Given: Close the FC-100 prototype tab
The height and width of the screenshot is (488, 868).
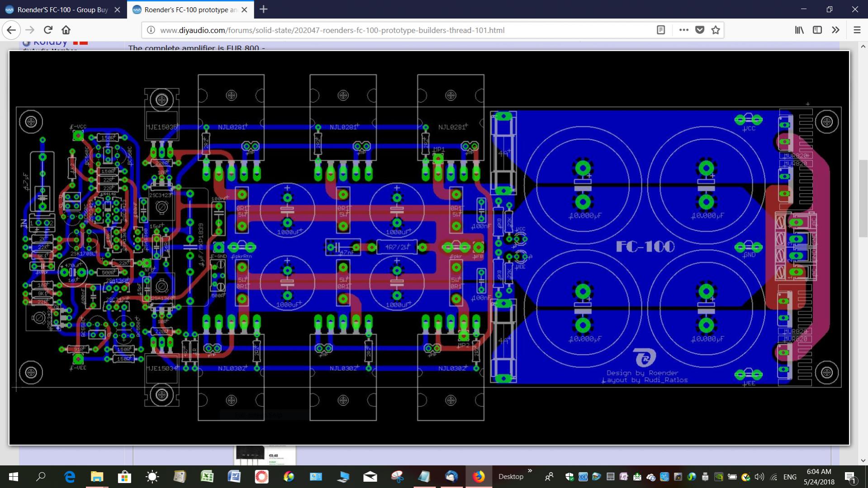Looking at the screenshot, I should point(244,9).
